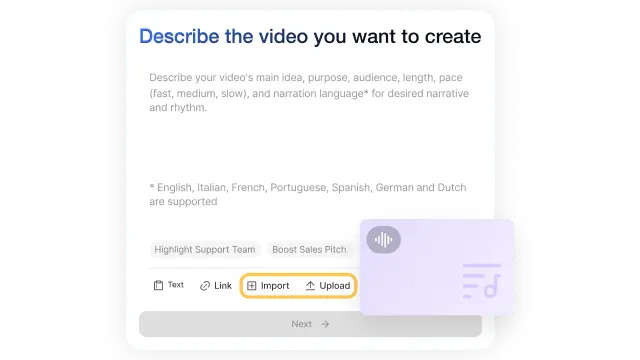Select the Import option label
Screen dimensions: 640x360
[x=275, y=286]
